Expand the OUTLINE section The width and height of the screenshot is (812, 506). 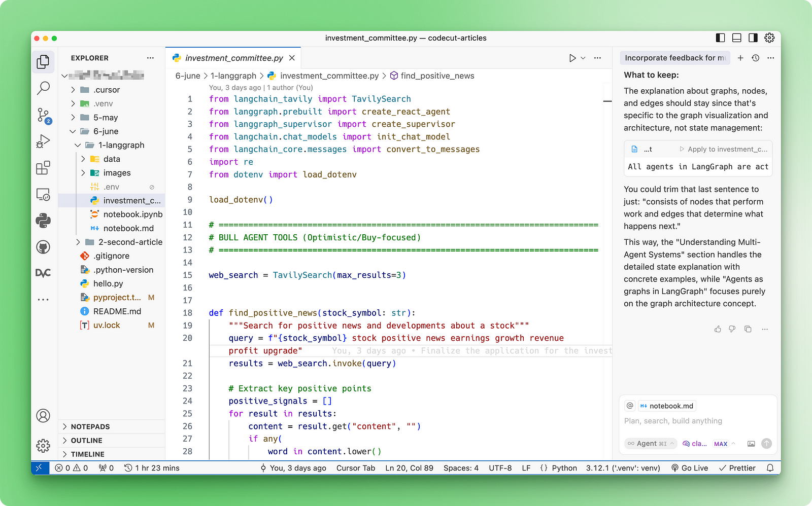[112, 441]
